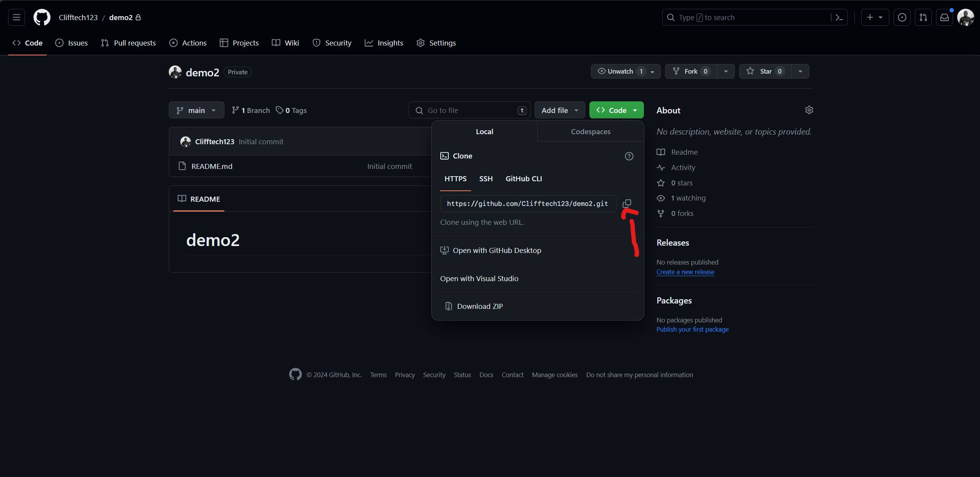Go to GitHub homepage via Octocat logo
980x477 pixels.
pos(42,17)
